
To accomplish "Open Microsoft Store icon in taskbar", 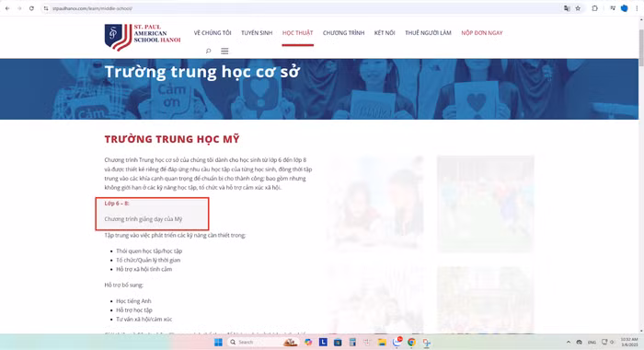I will coord(338,343).
